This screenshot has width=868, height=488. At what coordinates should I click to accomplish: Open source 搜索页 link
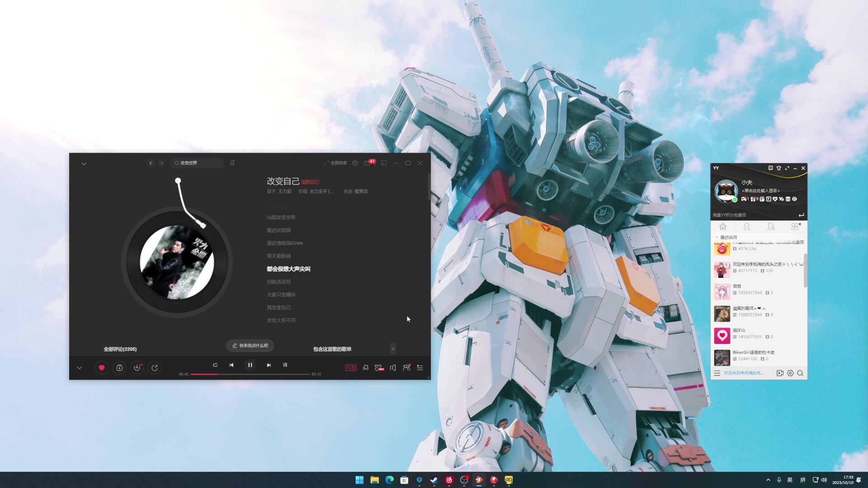coord(361,192)
